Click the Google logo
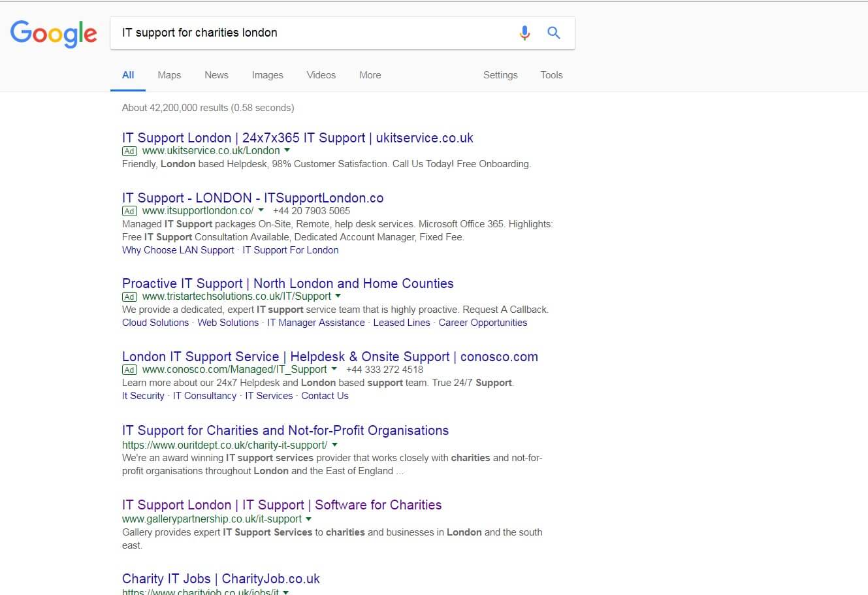The height and width of the screenshot is (595, 868). coord(54,33)
